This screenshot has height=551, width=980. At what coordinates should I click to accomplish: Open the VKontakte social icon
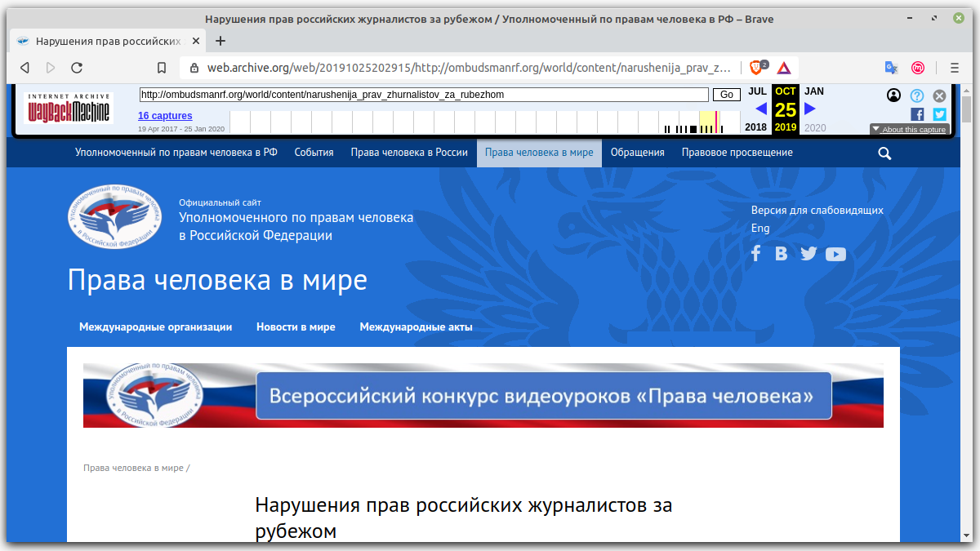point(781,254)
